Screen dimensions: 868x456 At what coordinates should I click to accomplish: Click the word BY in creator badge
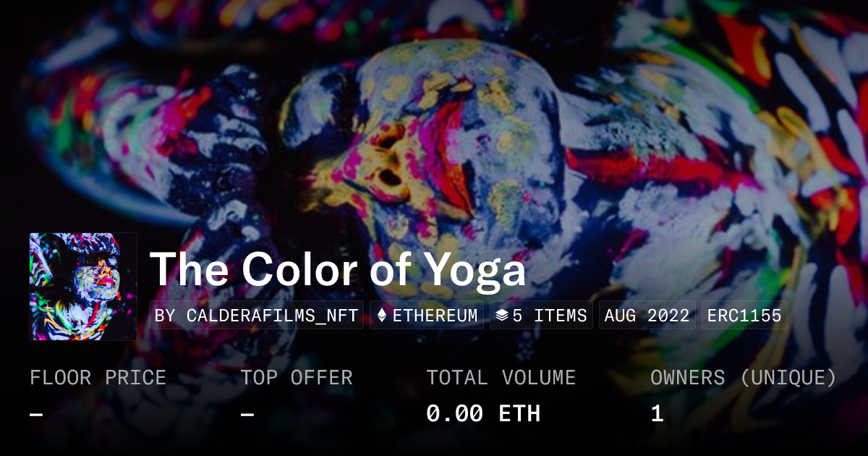(166, 316)
